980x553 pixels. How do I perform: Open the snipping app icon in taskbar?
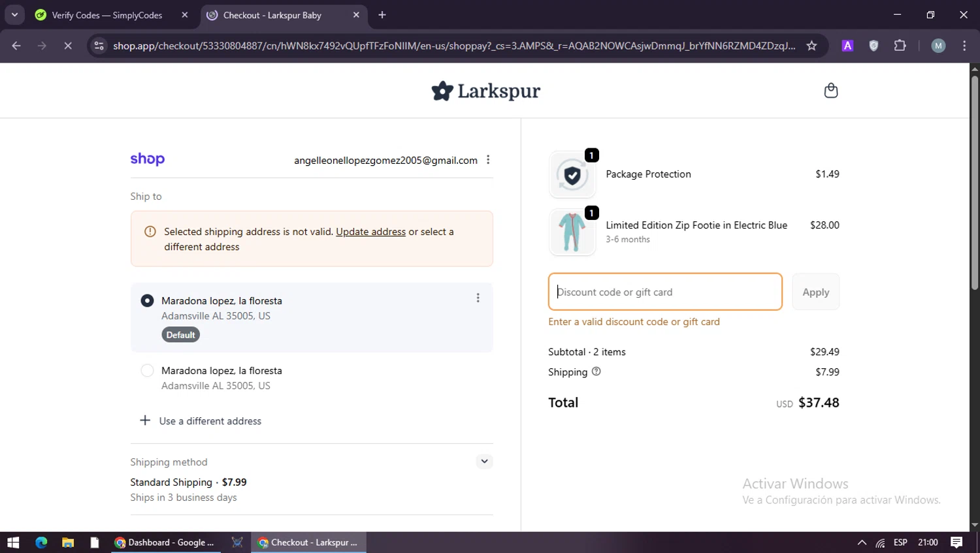click(237, 543)
